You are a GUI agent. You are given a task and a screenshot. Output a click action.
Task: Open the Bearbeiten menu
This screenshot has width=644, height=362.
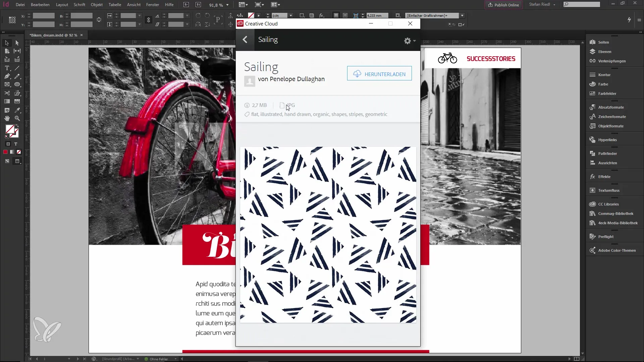[40, 5]
